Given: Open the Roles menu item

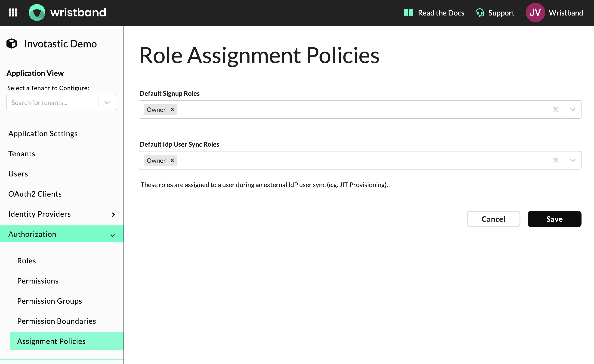Looking at the screenshot, I should tap(27, 261).
